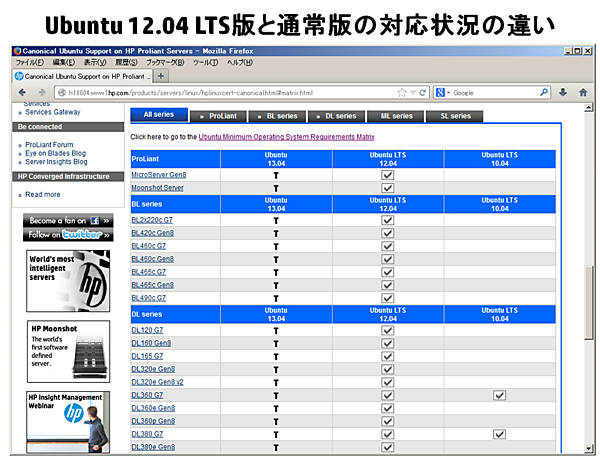Select the Canonical Ubuntu Support browser tab
The width and height of the screenshot is (600, 456).
(83, 77)
